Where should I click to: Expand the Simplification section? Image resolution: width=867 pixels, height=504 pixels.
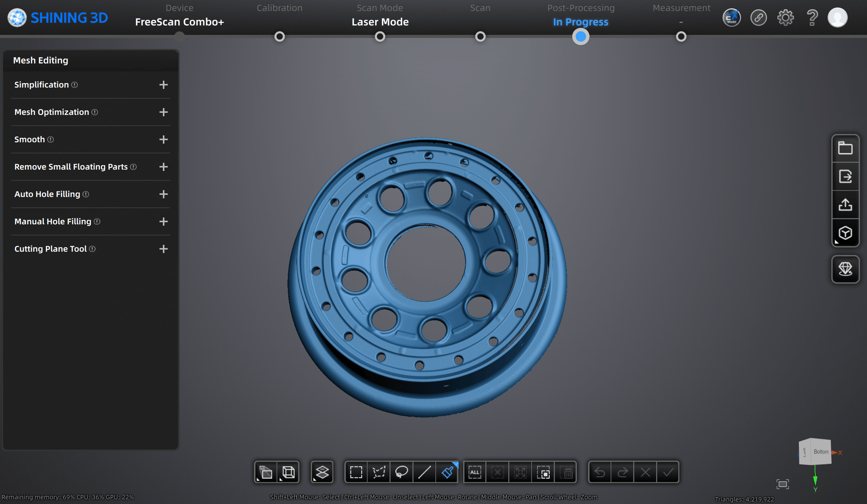[164, 85]
